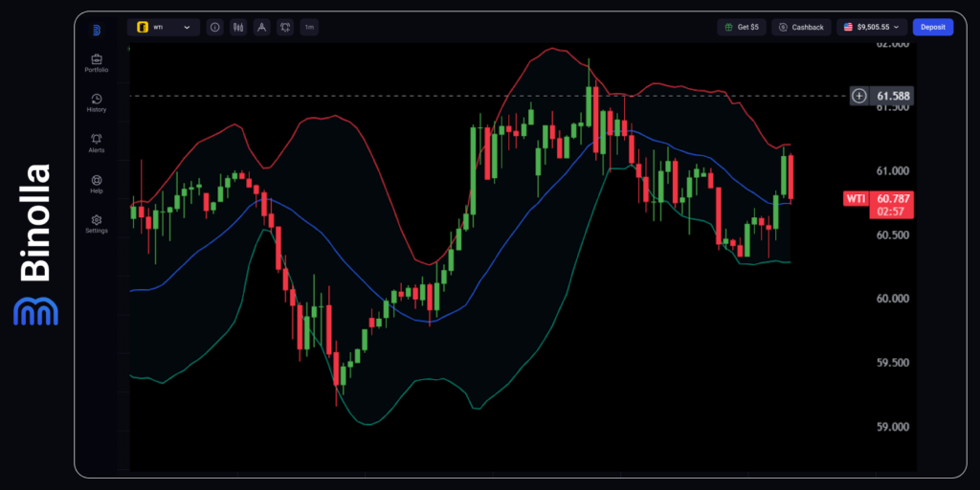980x490 pixels.
Task: Open the Help sidebar section
Action: tap(97, 184)
